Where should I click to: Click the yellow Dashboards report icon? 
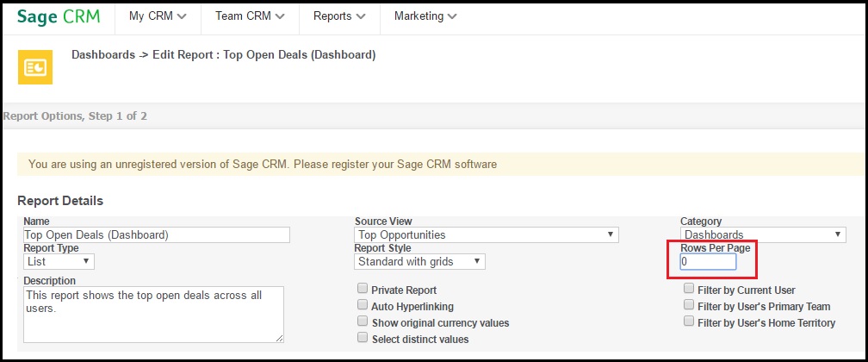coord(34,67)
